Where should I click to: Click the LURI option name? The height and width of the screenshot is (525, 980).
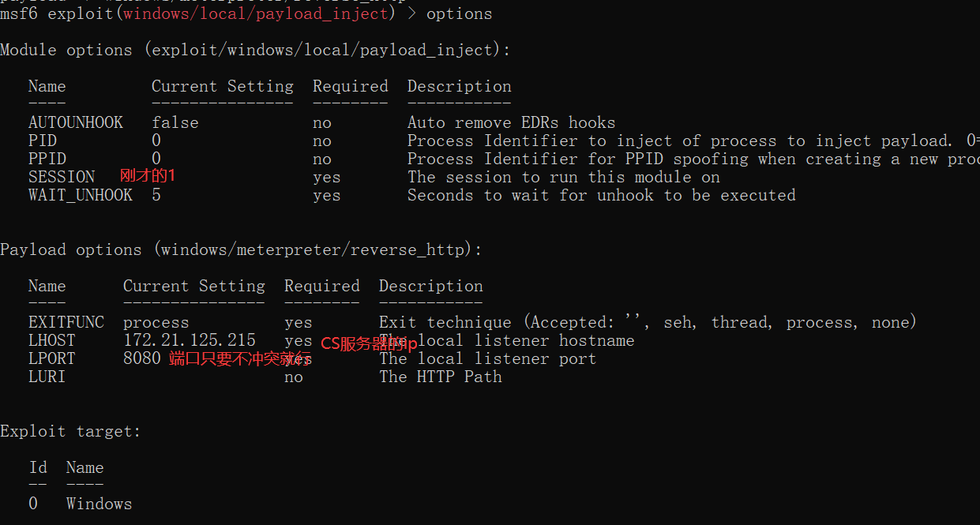(47, 377)
